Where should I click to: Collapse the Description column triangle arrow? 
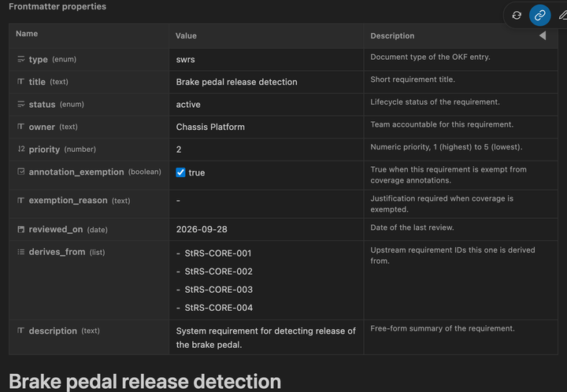(x=543, y=35)
